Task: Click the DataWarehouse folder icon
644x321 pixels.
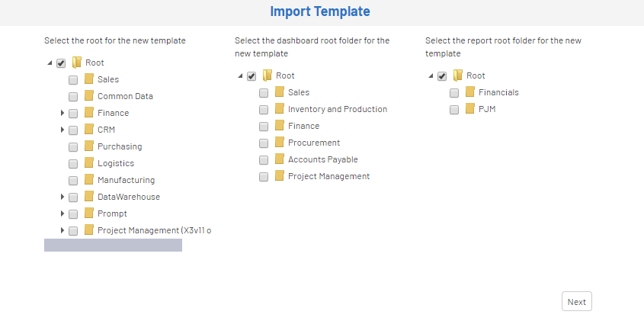Action: 89,197
